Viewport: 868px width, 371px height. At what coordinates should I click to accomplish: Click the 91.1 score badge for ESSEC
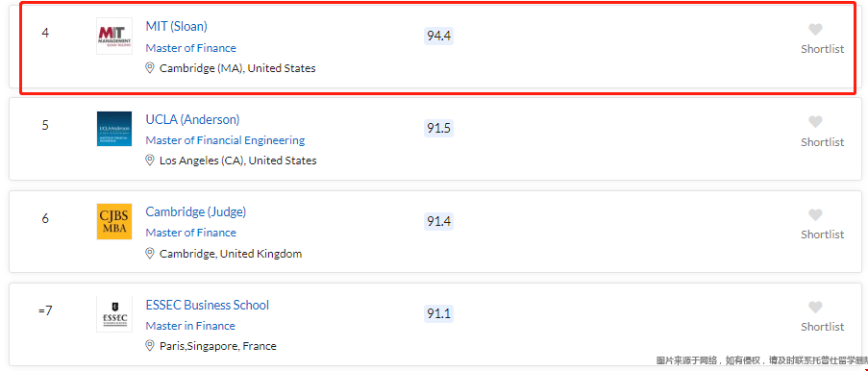[x=438, y=314]
